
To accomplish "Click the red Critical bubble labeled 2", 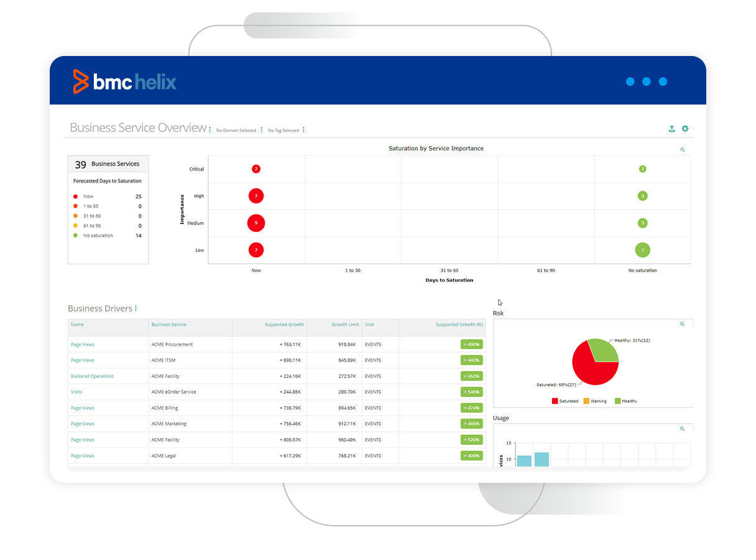I will point(256,169).
